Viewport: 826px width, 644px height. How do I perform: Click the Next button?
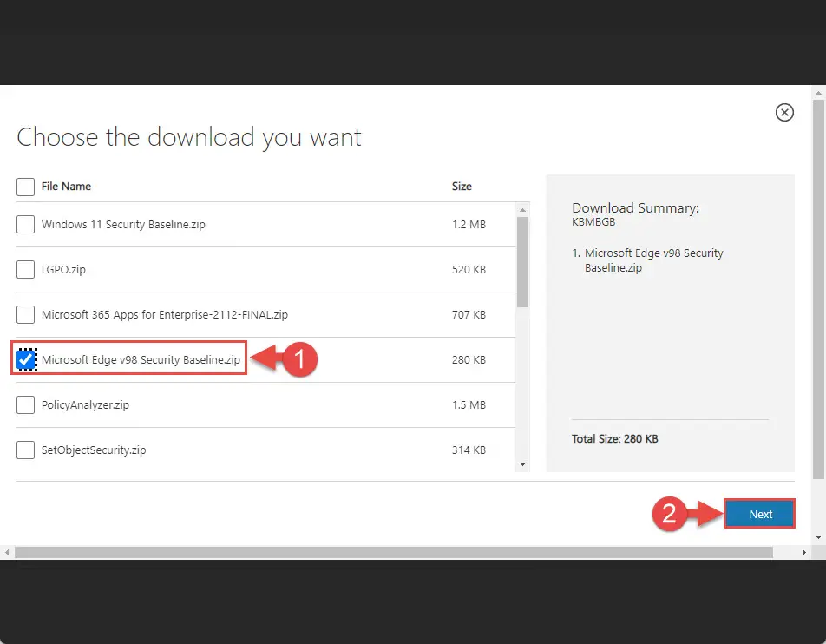(x=760, y=514)
